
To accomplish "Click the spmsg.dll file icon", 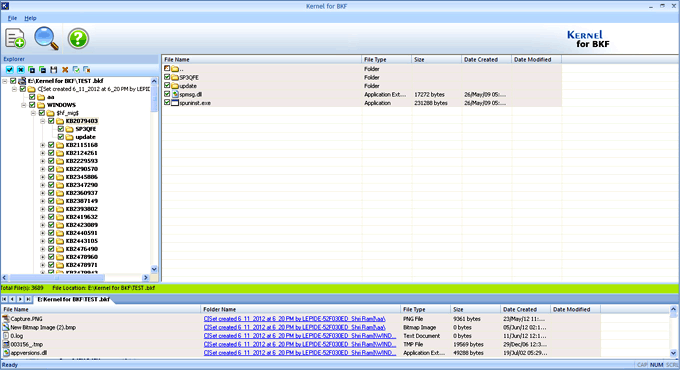I will (x=175, y=94).
